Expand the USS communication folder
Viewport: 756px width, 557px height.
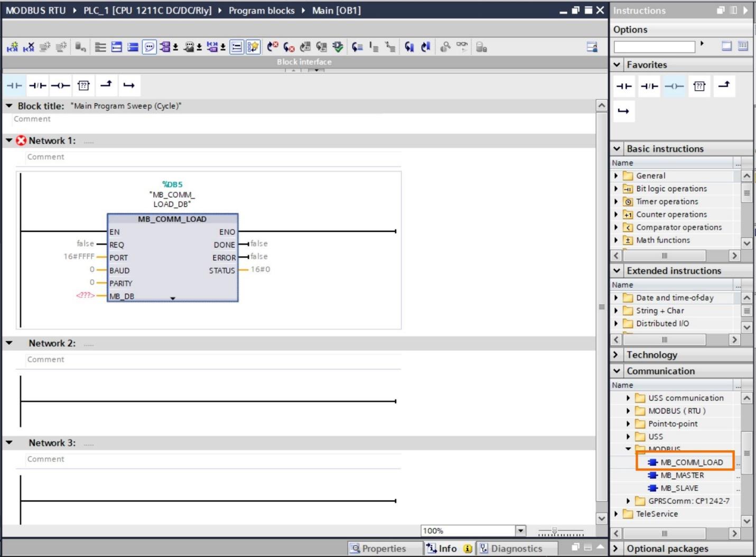(x=628, y=398)
